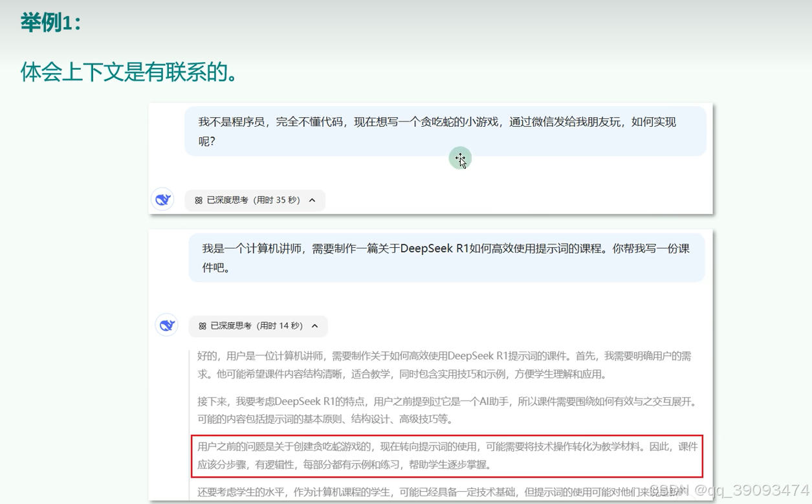This screenshot has width=812, height=504.
Task: Click the line 件吧。 in the second message
Action: coord(217,267)
